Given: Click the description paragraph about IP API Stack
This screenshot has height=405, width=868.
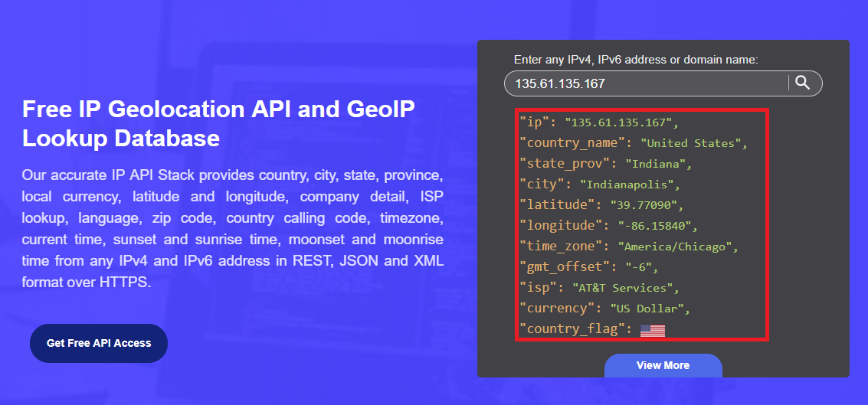Looking at the screenshot, I should (232, 229).
